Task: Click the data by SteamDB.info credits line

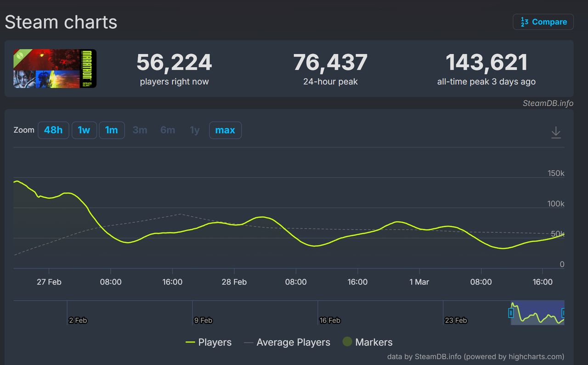Action: (x=475, y=356)
